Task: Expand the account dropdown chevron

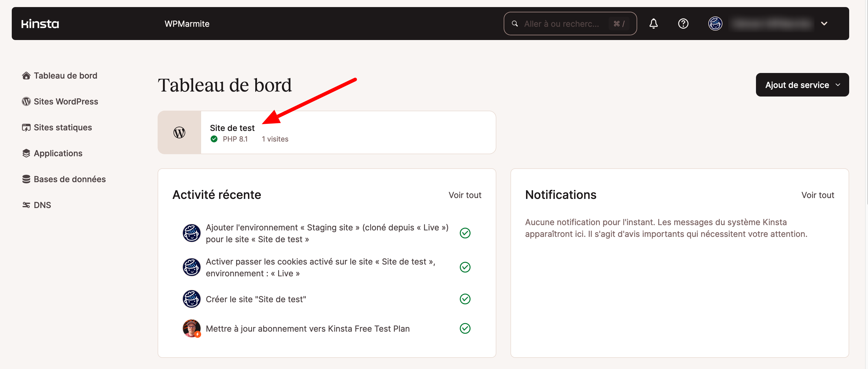Action: 824,24
